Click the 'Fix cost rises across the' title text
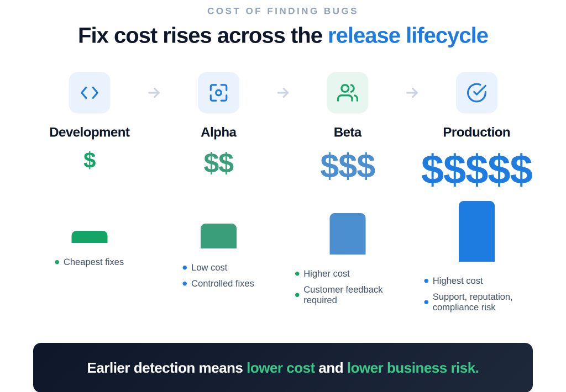Image resolution: width=566 pixels, height=392 pixels. pos(200,35)
